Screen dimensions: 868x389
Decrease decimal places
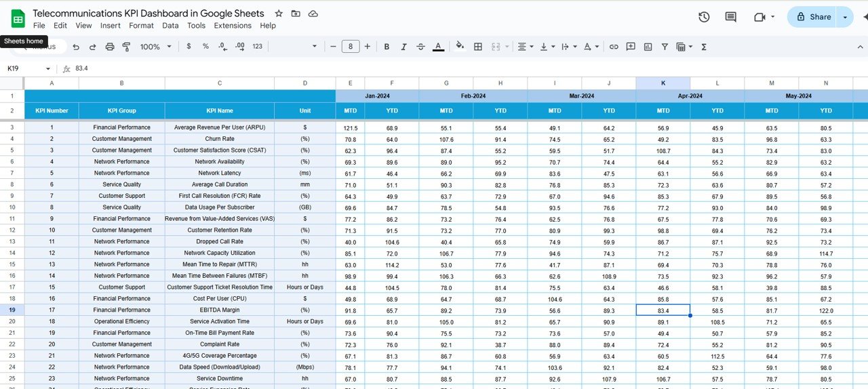point(222,47)
